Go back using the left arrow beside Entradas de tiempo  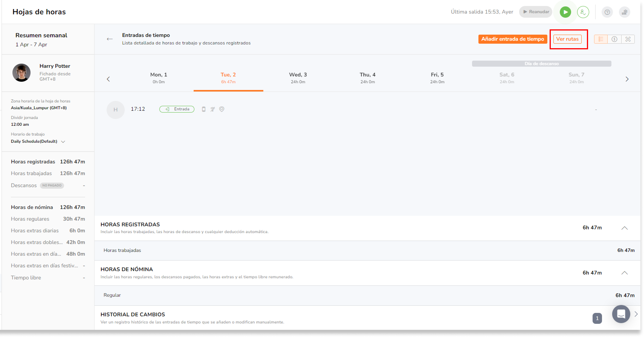pyautogui.click(x=109, y=39)
